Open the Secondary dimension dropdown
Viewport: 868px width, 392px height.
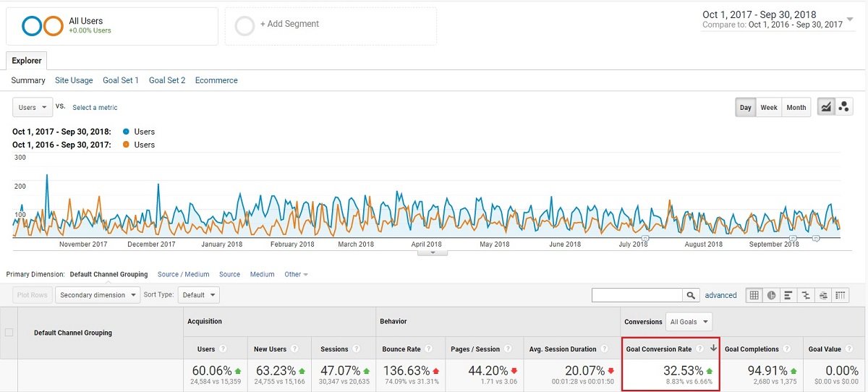pos(98,295)
